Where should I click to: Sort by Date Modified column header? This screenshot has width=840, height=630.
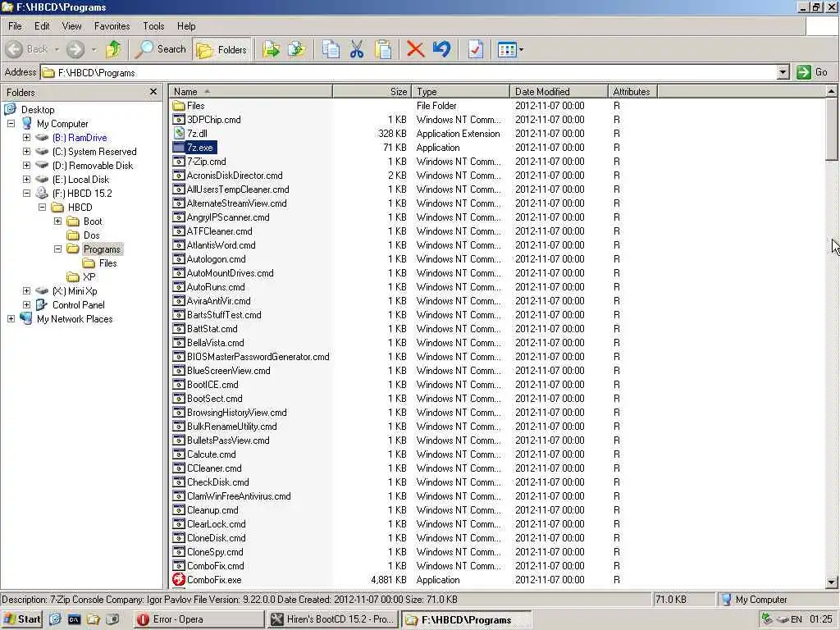point(559,92)
